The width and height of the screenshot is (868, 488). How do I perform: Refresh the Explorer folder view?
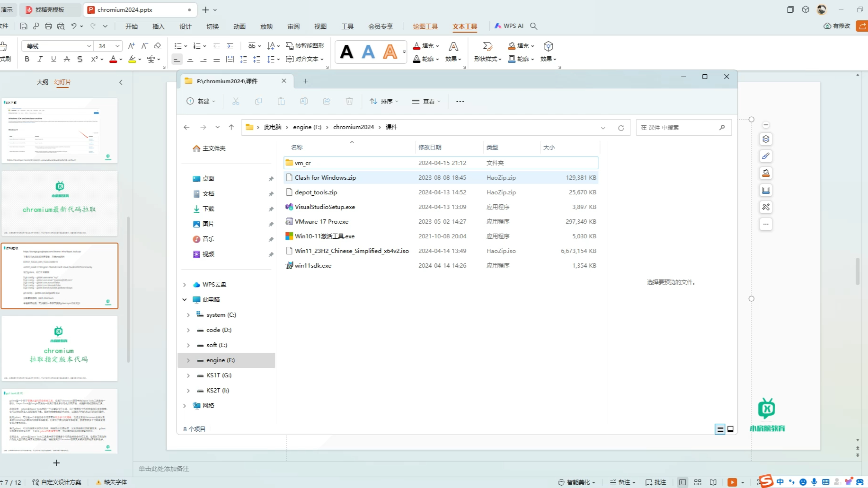click(621, 128)
